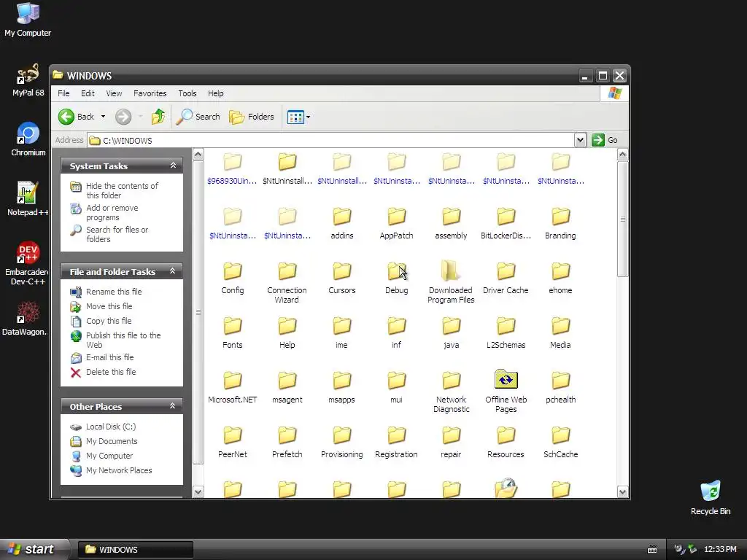This screenshot has height=560, width=747.
Task: Select the Chromium desktop shortcut
Action: (28, 139)
